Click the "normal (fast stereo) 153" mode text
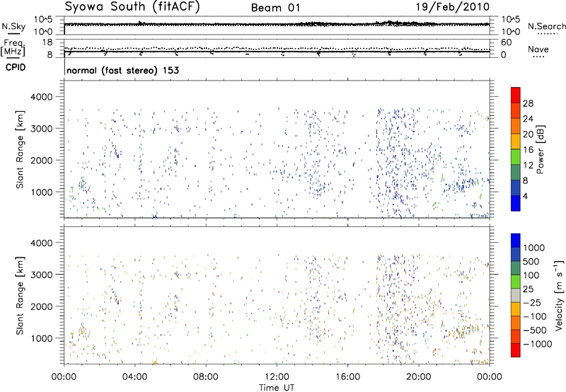 122,70
